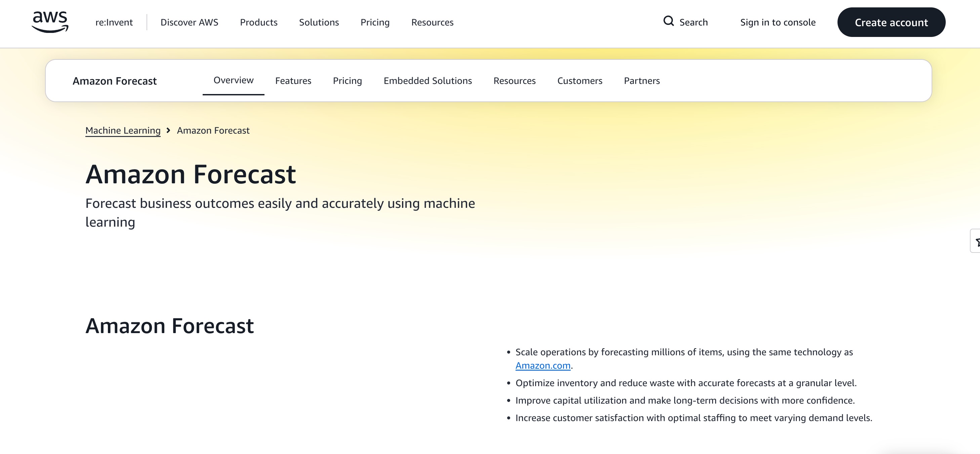The height and width of the screenshot is (454, 980).
Task: Click Amazon Forecast product nav title
Action: tap(115, 81)
